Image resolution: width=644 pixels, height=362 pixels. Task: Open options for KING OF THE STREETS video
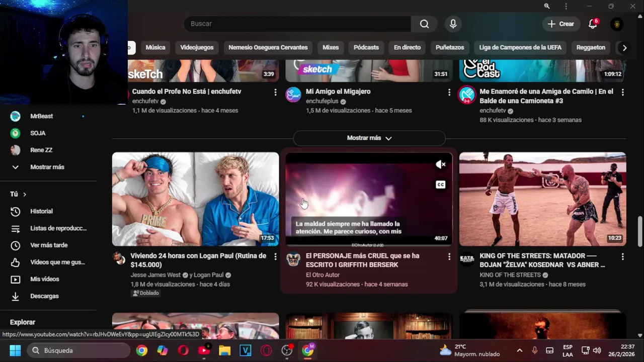pyautogui.click(x=622, y=256)
